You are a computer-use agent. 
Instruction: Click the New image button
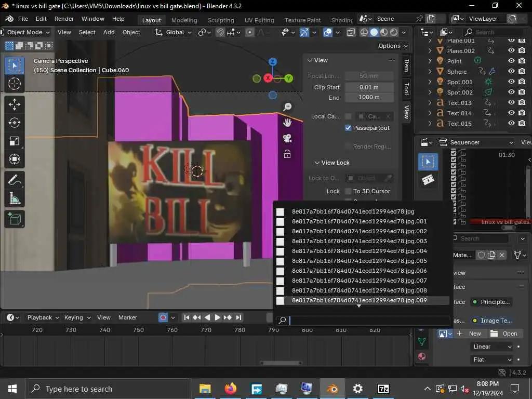[471, 334]
